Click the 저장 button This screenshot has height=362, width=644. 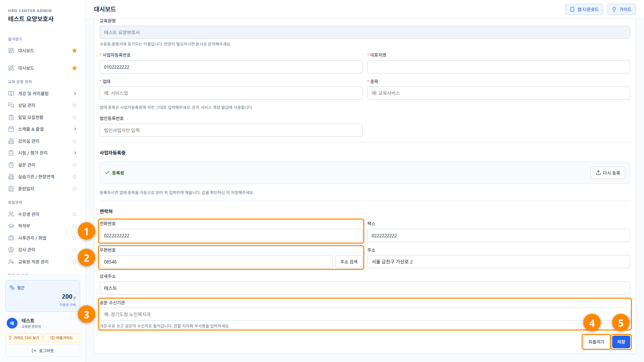(621, 342)
